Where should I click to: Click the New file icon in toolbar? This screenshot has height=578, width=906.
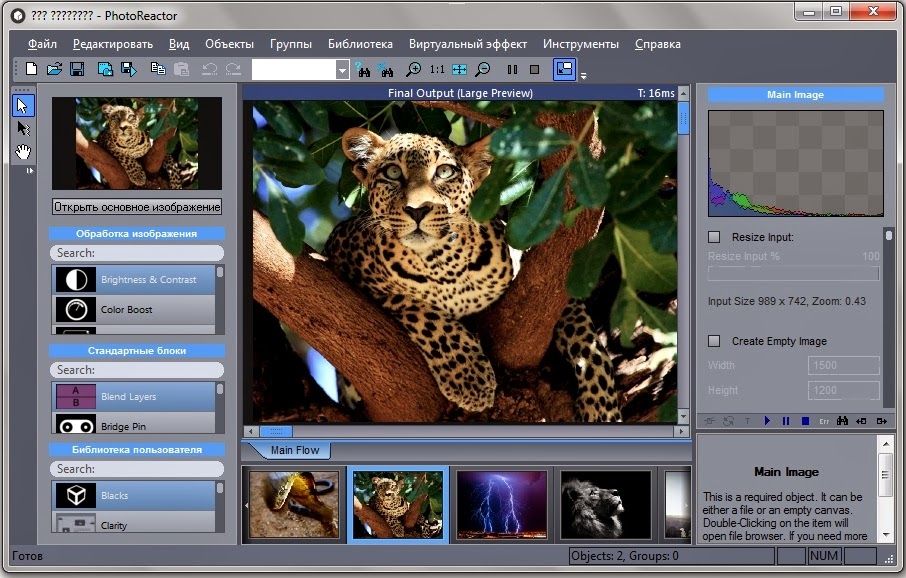point(31,69)
